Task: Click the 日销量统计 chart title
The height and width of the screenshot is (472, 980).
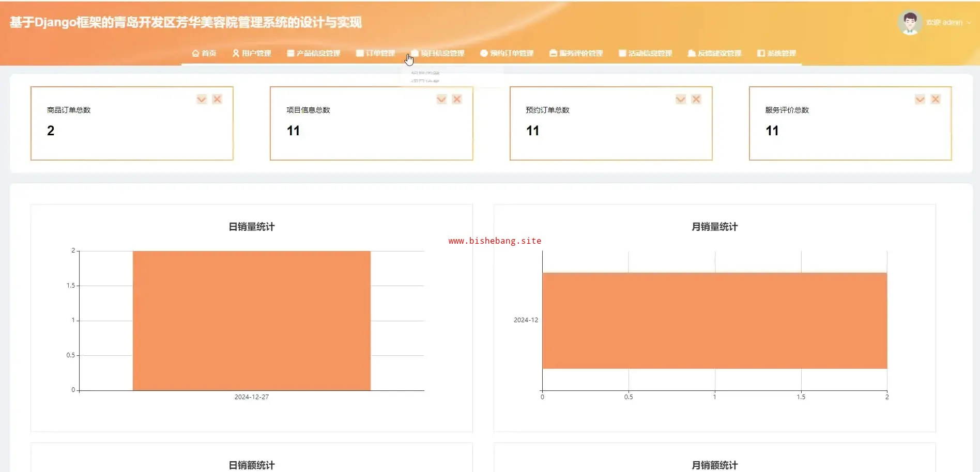Action: (252, 227)
